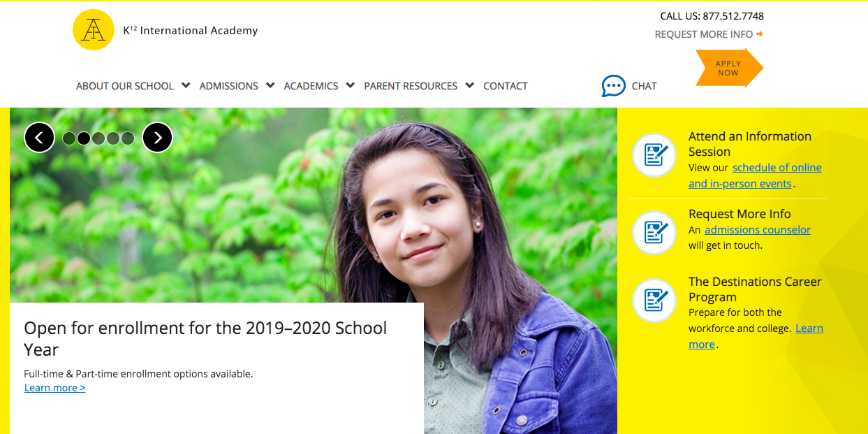Open the chat bubble icon
This screenshot has height=434, width=868.
coord(613,86)
